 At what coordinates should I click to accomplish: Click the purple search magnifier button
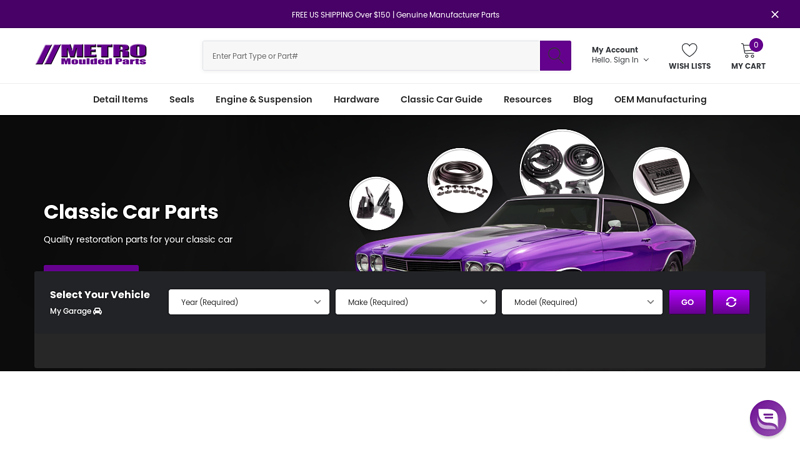coord(555,56)
